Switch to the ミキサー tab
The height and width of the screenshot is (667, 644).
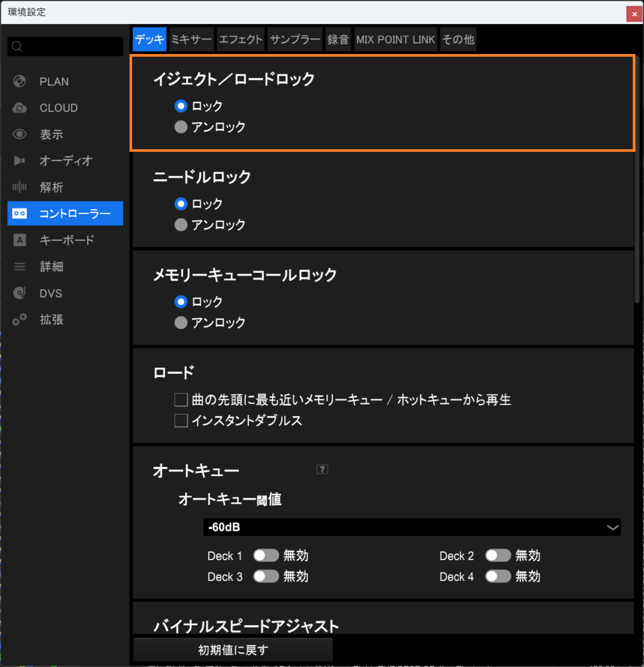point(192,40)
